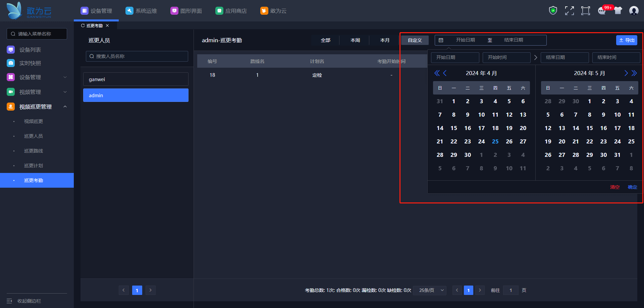Click the security shield icon in header
Image resolution: width=644 pixels, height=308 pixels.
click(553, 11)
